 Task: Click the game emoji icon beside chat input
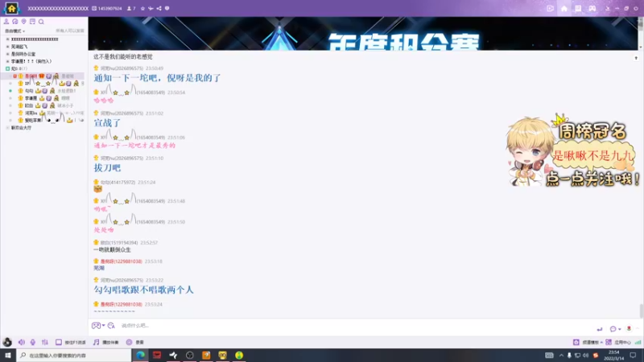(x=96, y=326)
